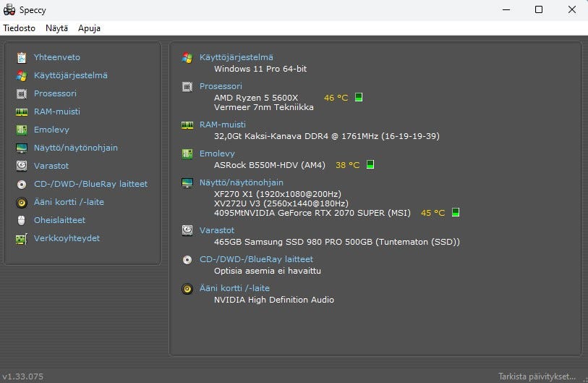The height and width of the screenshot is (383, 588).
Task: Click the NVIDIA GeForce RTX 2070 SUPER line
Action: 312,213
